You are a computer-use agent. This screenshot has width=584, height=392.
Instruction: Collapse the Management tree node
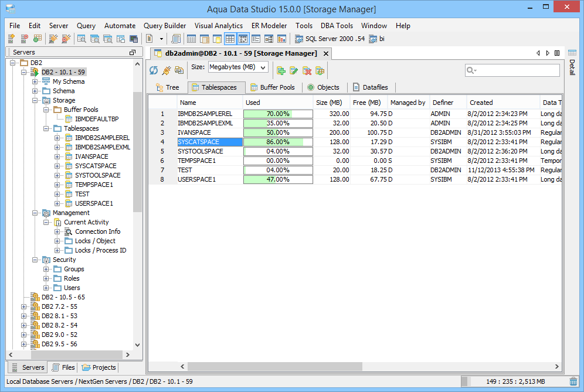(x=35, y=213)
